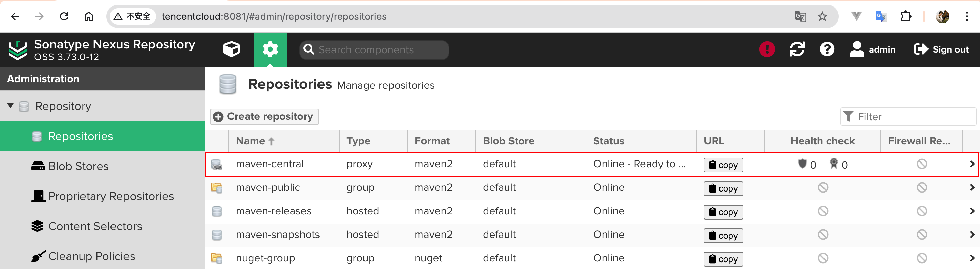980x269 pixels.
Task: Copy URL of maven-public
Action: (723, 188)
